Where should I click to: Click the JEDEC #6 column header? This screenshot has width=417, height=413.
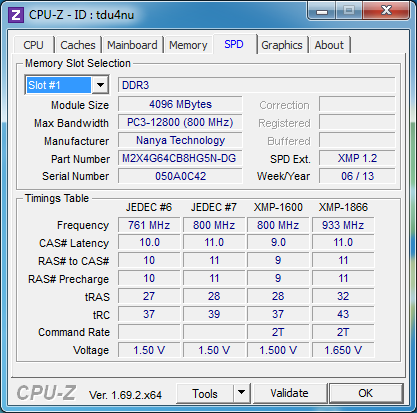[x=149, y=207]
